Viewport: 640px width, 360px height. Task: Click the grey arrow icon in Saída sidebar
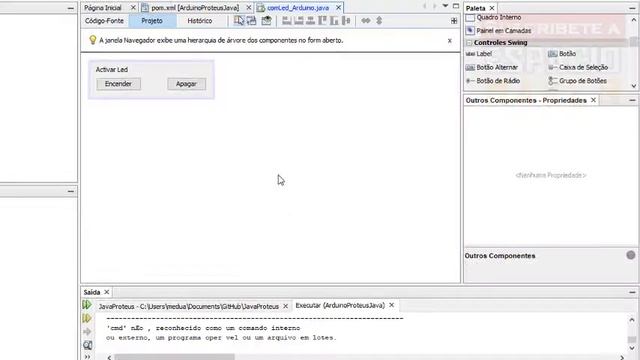(87, 332)
